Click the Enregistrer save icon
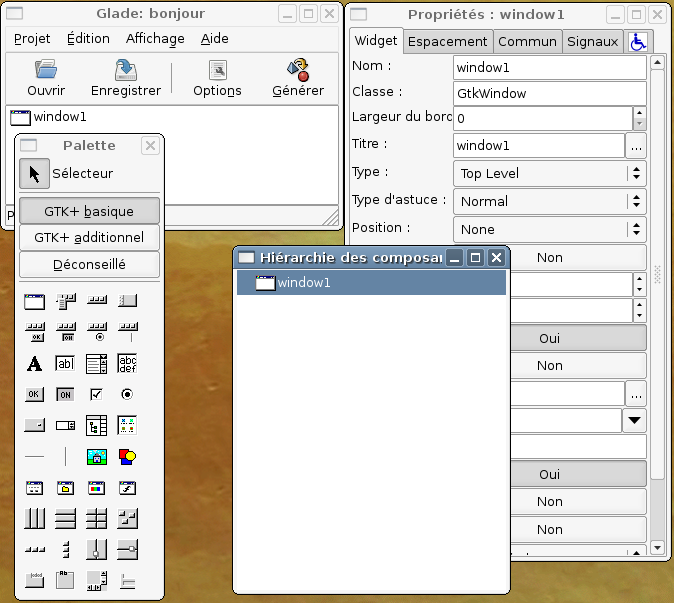The height and width of the screenshot is (603, 674). click(126, 71)
